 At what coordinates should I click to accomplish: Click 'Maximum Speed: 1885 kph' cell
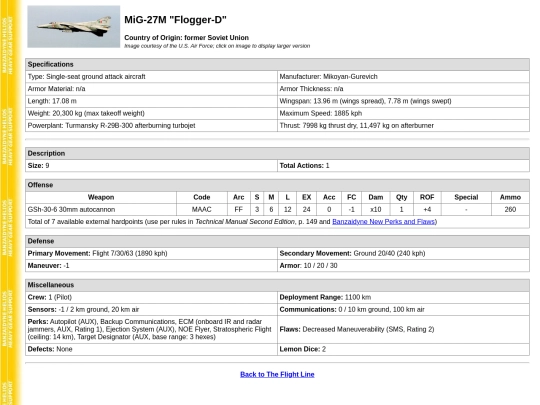[x=403, y=113]
